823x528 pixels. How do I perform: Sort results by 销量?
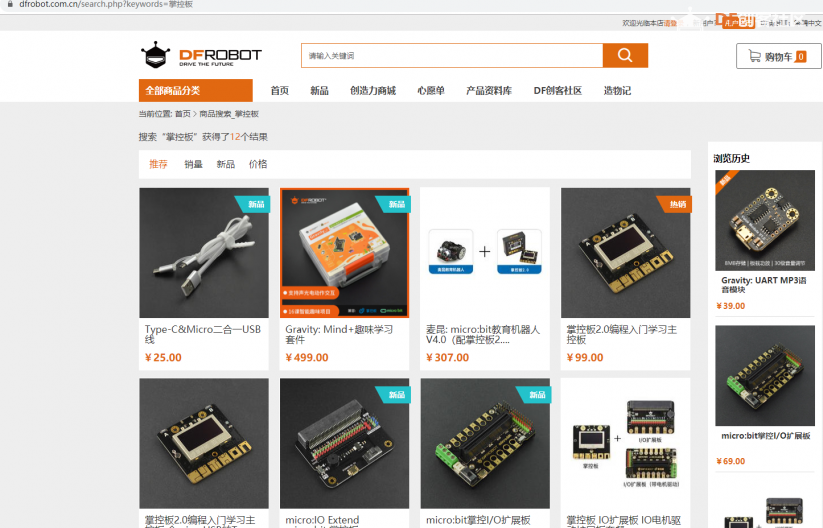tap(193, 164)
